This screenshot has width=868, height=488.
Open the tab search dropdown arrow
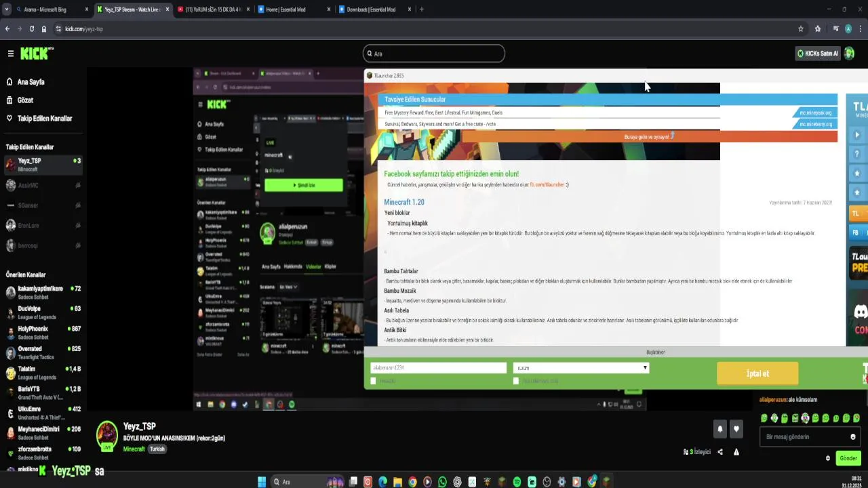point(6,9)
